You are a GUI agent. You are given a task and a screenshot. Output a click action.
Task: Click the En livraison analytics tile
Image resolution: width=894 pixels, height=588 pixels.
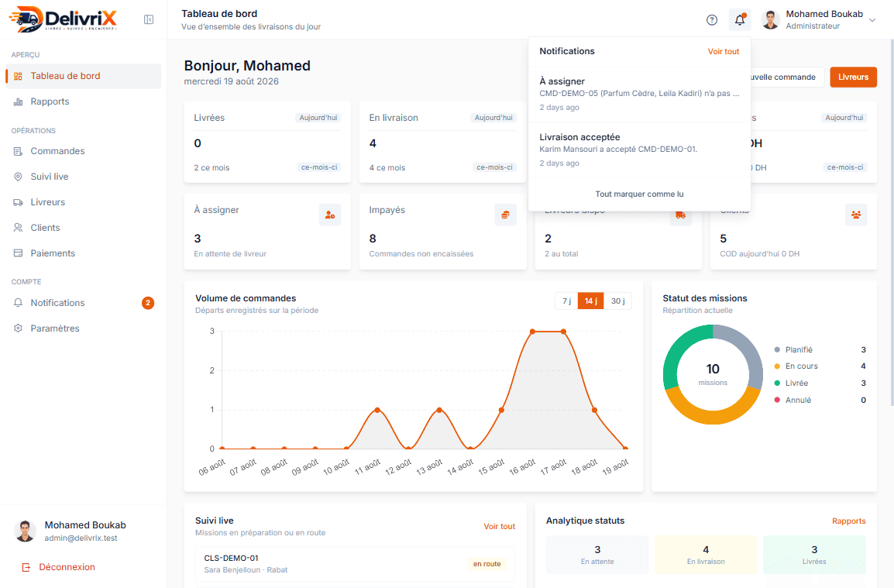(x=706, y=555)
